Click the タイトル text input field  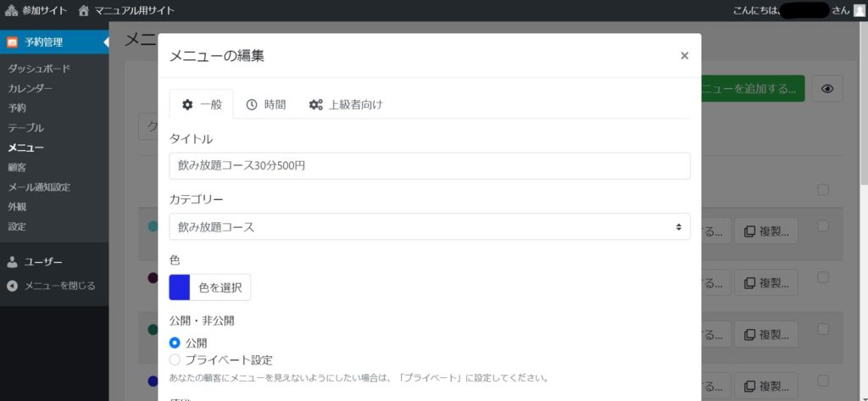pyautogui.click(x=430, y=165)
